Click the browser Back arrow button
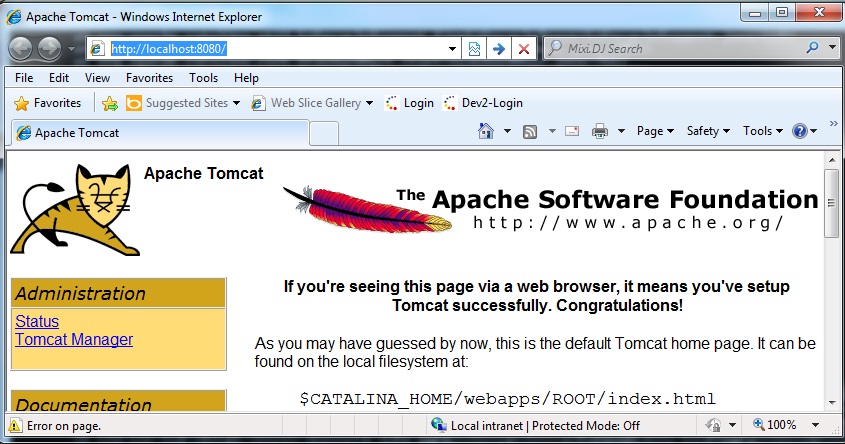This screenshot has height=444, width=845. [x=20, y=49]
